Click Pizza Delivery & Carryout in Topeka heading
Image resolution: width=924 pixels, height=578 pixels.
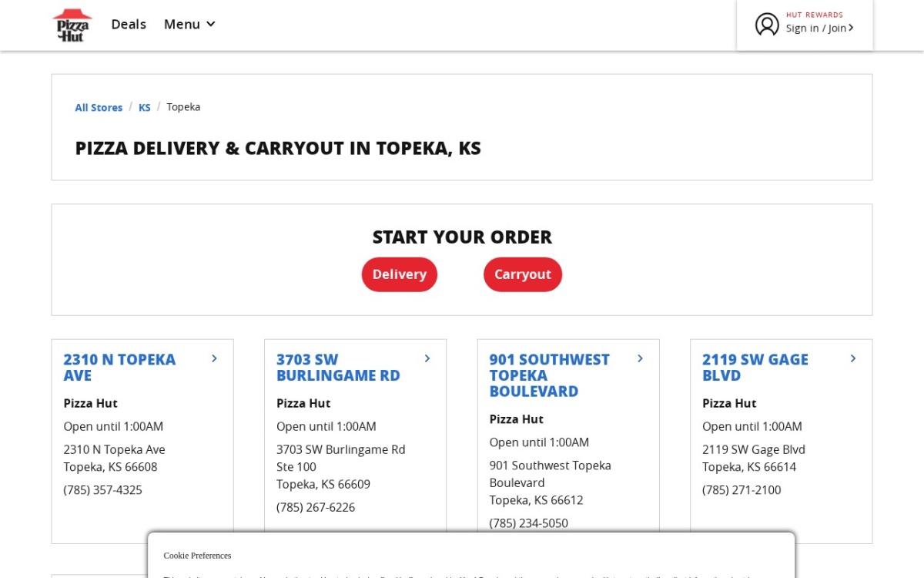coord(278,148)
